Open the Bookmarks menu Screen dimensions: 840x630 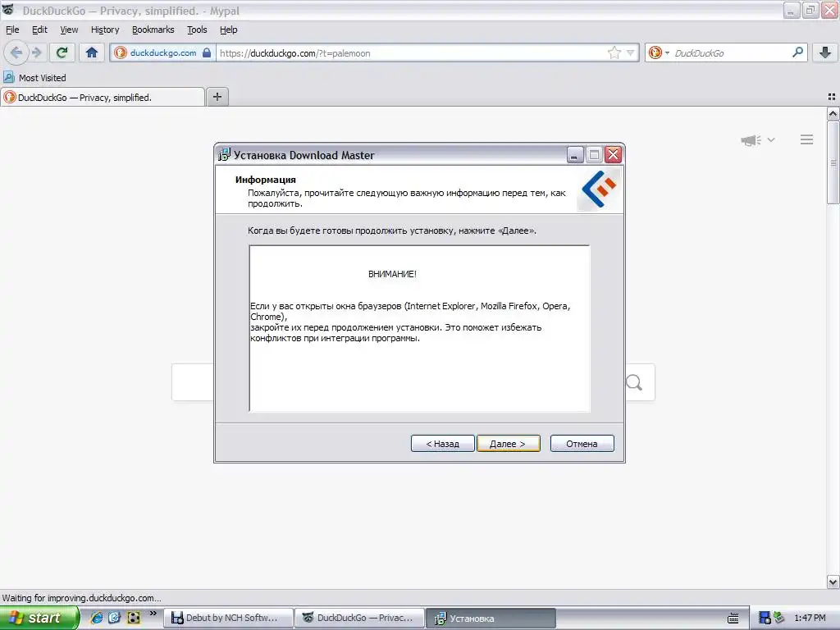tap(153, 30)
